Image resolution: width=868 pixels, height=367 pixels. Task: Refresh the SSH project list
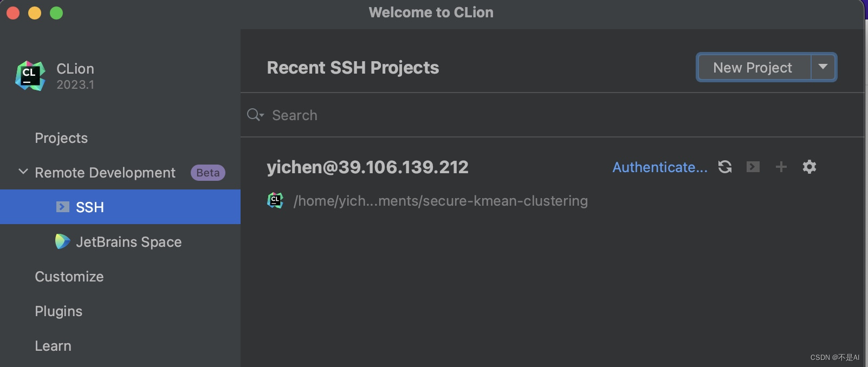pos(724,167)
